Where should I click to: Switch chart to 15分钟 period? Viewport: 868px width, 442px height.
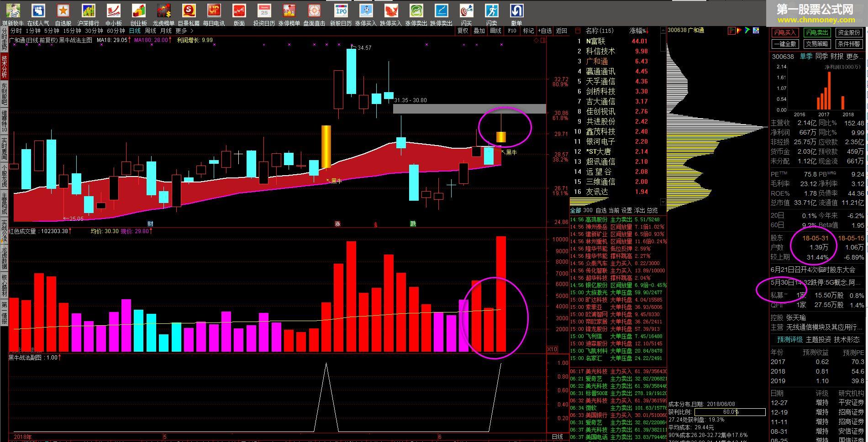(72, 31)
